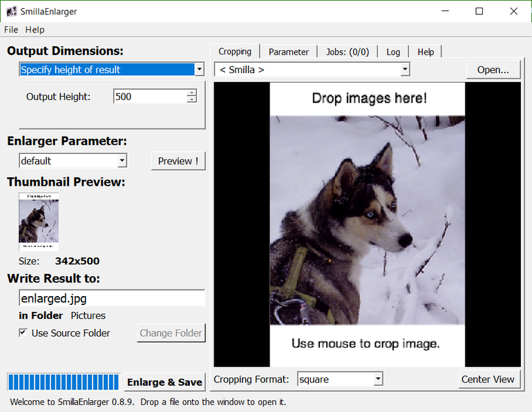The width and height of the screenshot is (532, 412).
Task: Click the blue progress bar
Action: pyautogui.click(x=64, y=382)
